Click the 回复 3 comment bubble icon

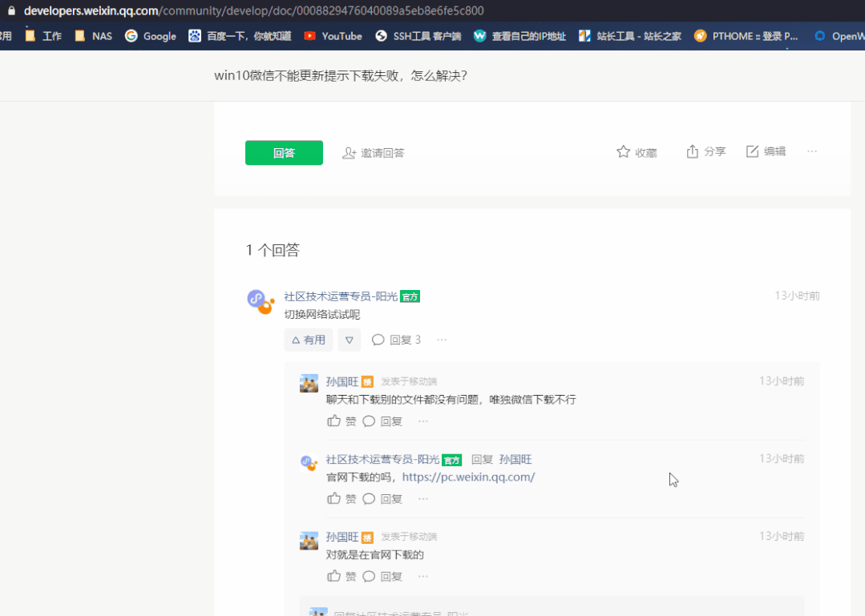pyautogui.click(x=378, y=340)
